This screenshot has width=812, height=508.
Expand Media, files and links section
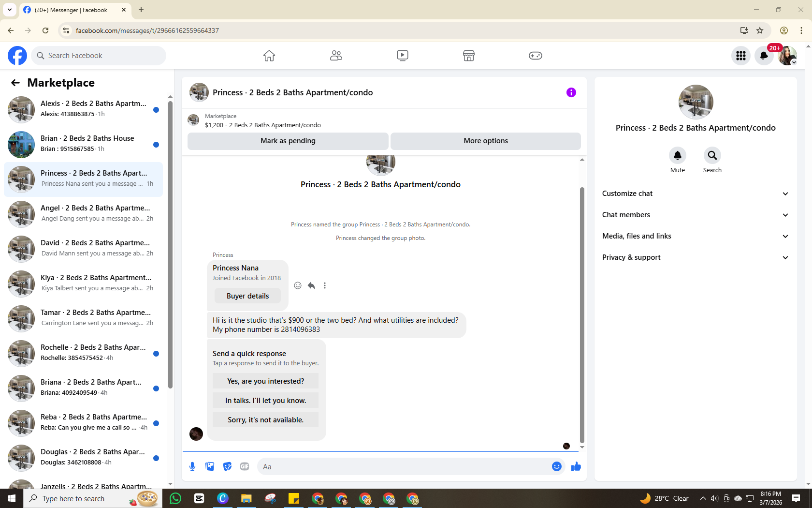click(x=696, y=236)
